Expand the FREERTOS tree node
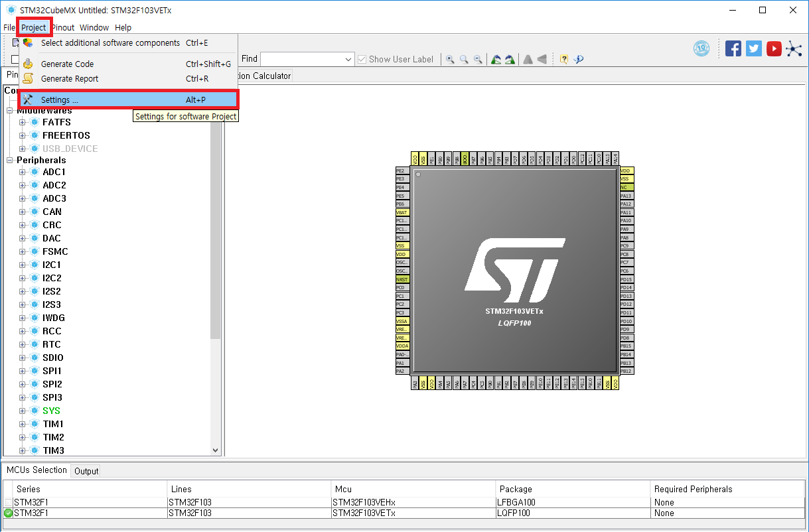 (x=23, y=135)
